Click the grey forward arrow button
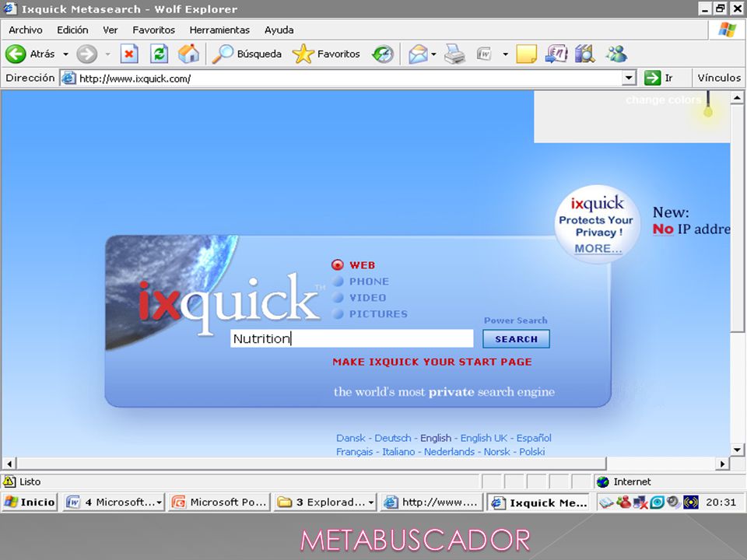The image size is (747, 560). 86,54
